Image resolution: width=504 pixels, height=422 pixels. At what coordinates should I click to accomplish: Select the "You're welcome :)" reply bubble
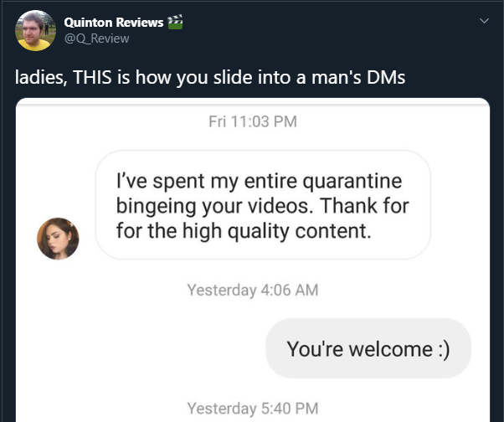pos(368,348)
